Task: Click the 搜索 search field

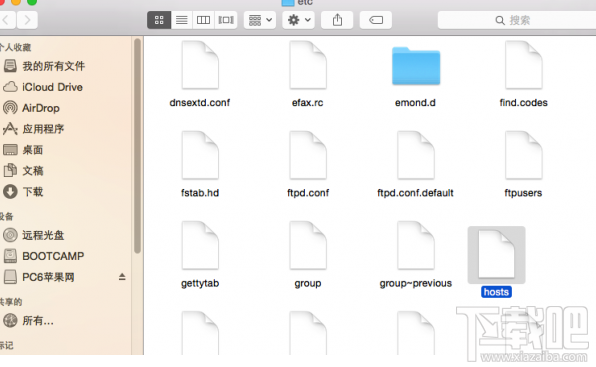Action: pyautogui.click(x=517, y=20)
